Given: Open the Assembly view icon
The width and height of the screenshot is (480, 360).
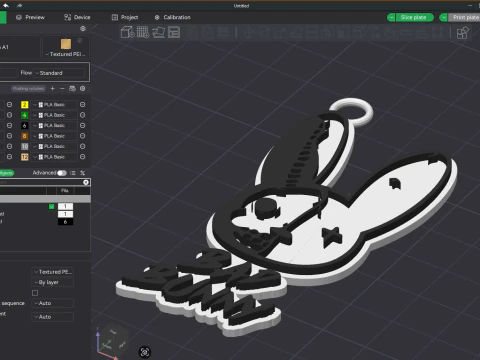Looking at the screenshot, I should (463, 33).
